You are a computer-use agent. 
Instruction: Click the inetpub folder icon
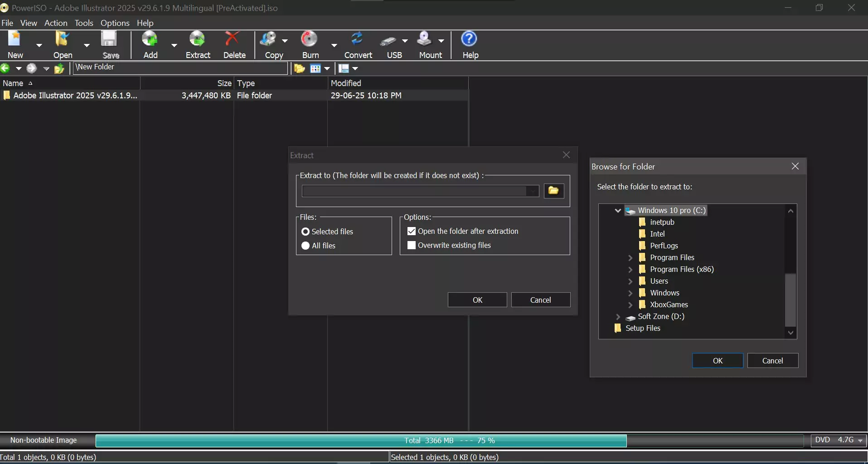click(642, 222)
